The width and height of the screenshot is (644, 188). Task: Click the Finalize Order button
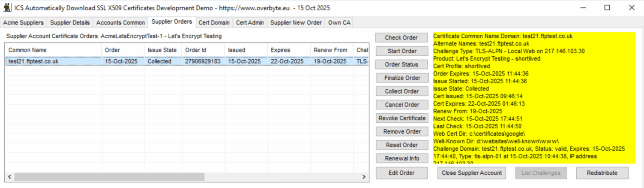coord(401,78)
